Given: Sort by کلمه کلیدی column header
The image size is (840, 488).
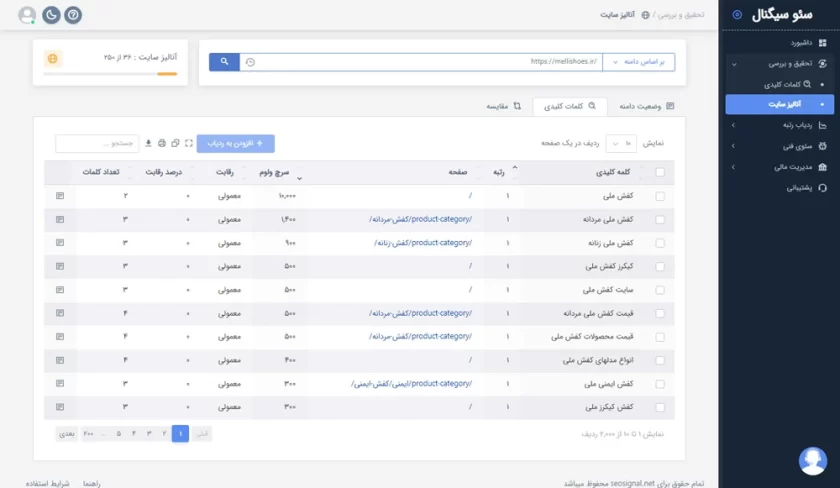Looking at the screenshot, I should (x=613, y=172).
